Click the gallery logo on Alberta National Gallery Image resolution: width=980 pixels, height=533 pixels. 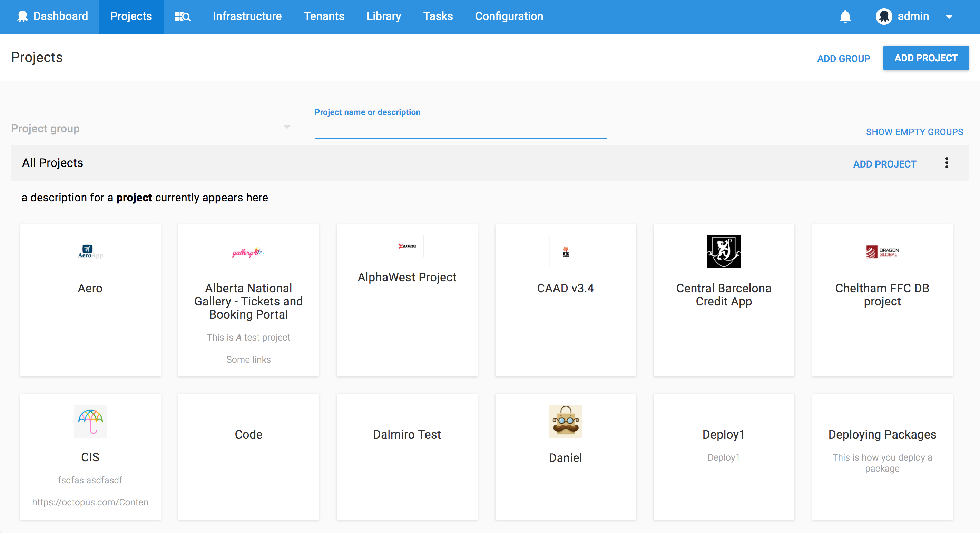pos(248,252)
